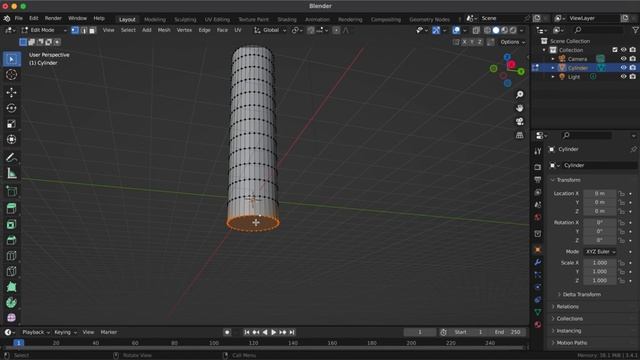
Task: Select the Extrude Region tool
Action: click(x=11, y=209)
